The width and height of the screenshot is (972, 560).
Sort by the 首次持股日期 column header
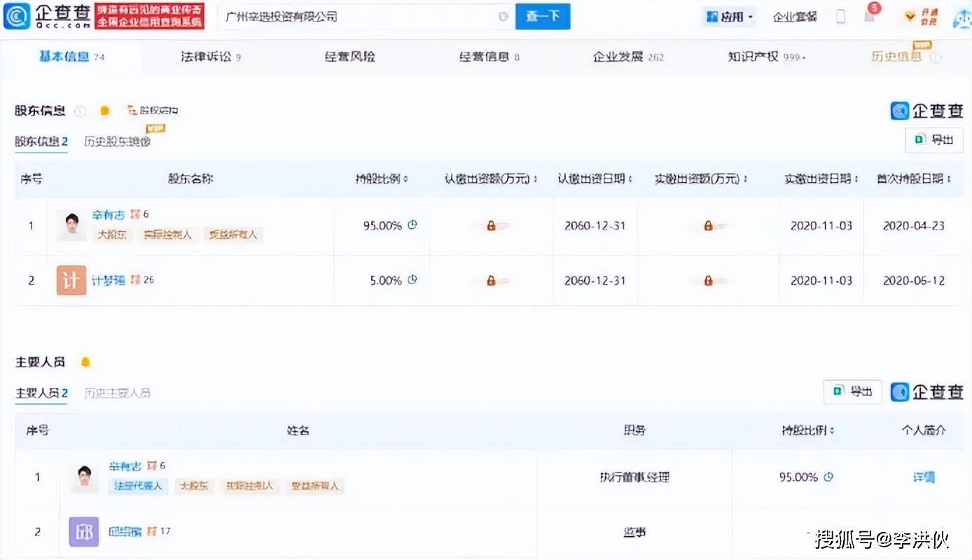(x=914, y=179)
